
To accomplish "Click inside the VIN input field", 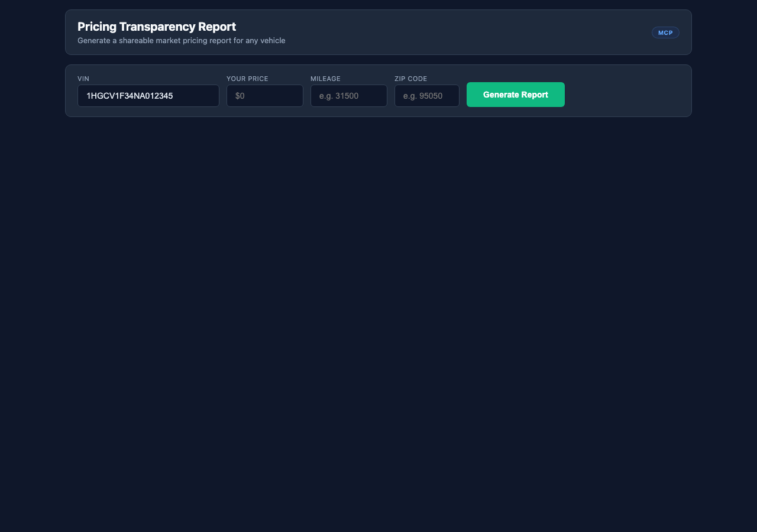I will (148, 95).
